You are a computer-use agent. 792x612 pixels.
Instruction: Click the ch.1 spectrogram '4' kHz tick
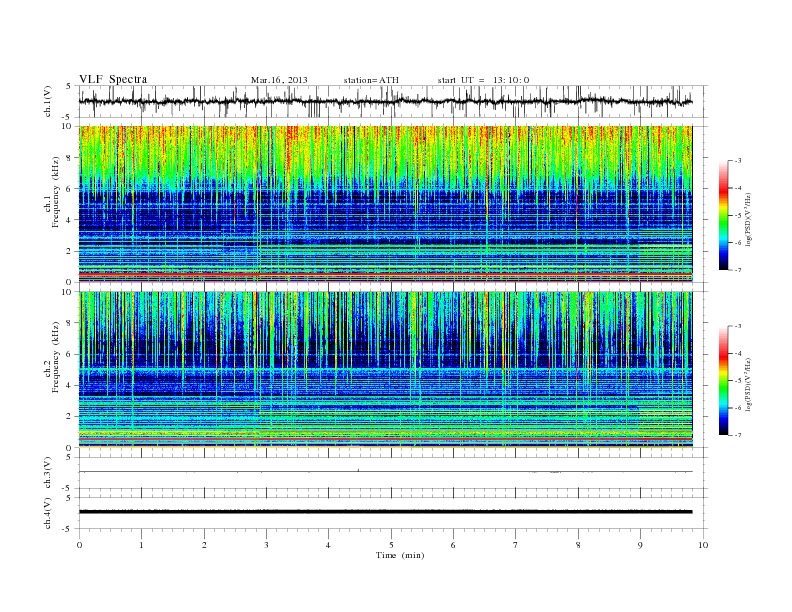(x=69, y=220)
